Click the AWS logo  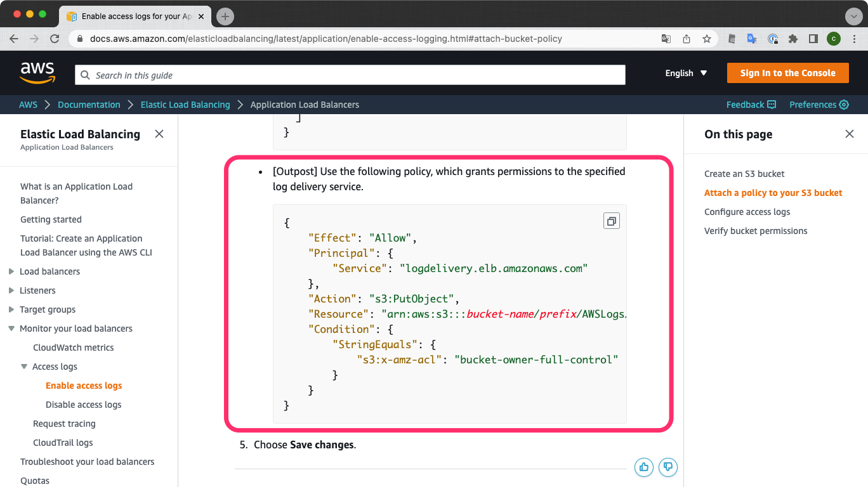coord(37,73)
